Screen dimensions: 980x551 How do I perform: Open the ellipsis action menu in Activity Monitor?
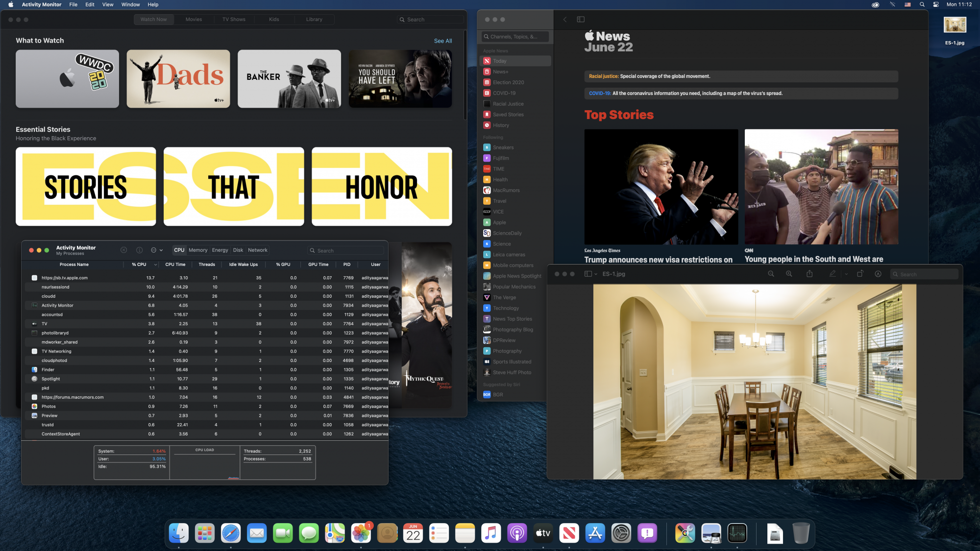click(157, 250)
